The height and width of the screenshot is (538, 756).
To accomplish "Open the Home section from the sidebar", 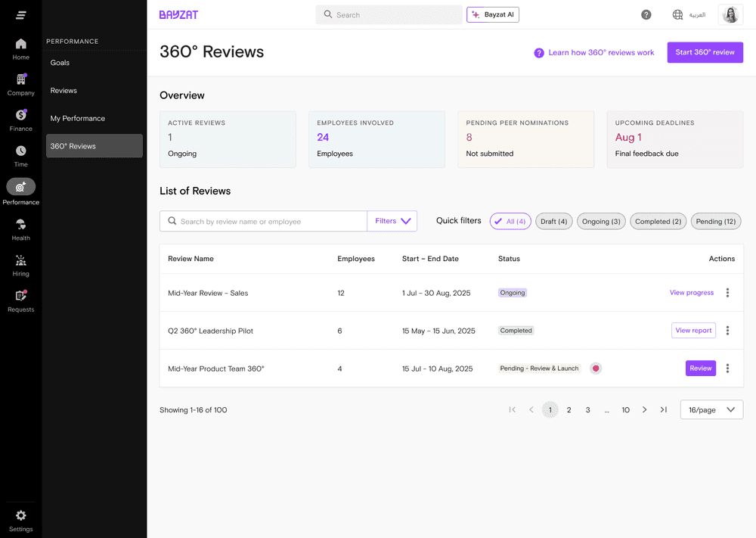I will [20, 50].
